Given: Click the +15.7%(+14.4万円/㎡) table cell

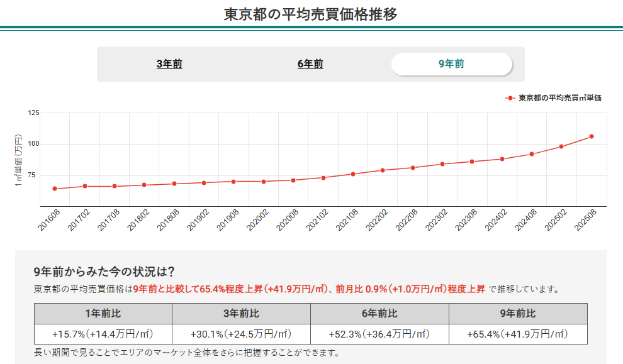Looking at the screenshot, I should [103, 334].
